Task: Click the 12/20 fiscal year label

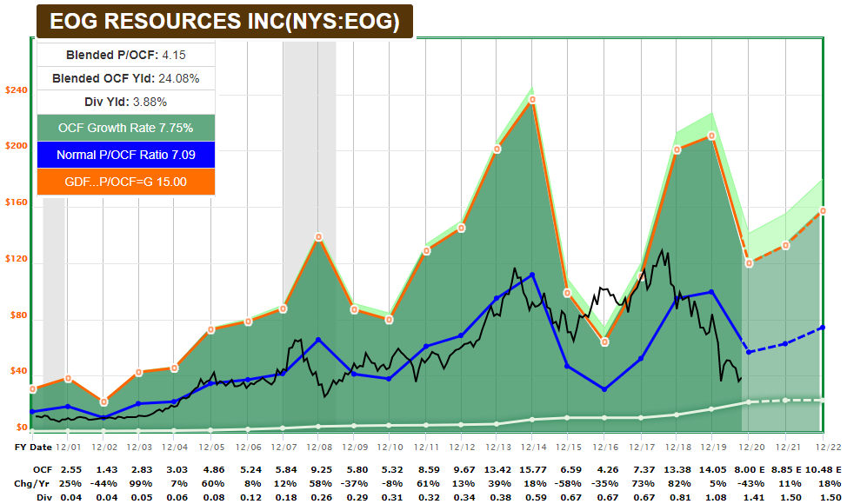Action: 752,448
